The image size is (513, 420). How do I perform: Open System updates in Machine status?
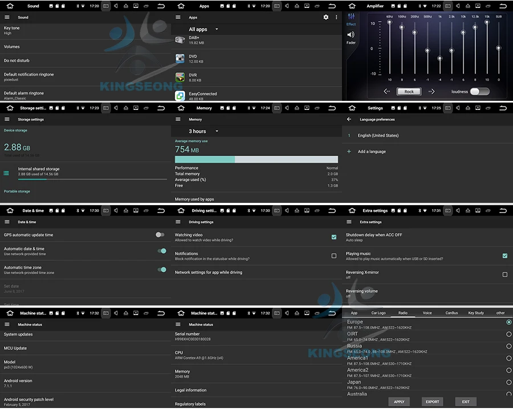85,335
